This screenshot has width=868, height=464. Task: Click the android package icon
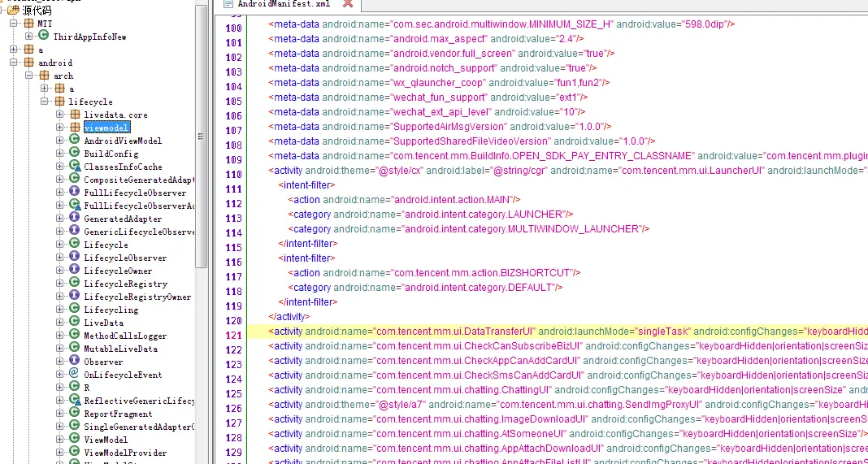[28, 63]
